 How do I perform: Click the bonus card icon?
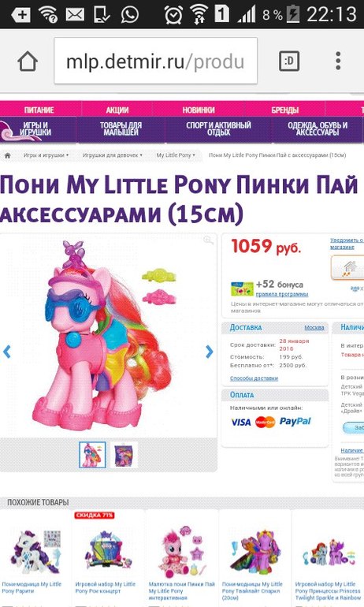click(242, 289)
